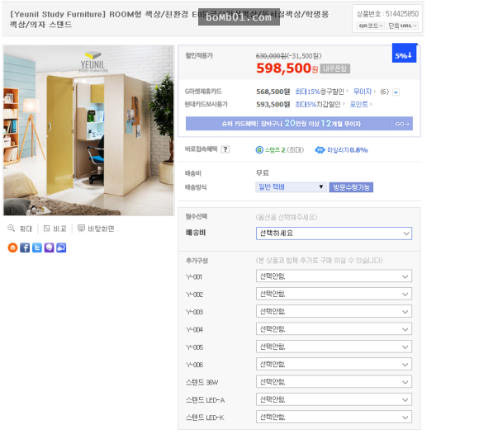
Task: Expand the 스탠드 LED-K option dropdown
Action: [334, 417]
